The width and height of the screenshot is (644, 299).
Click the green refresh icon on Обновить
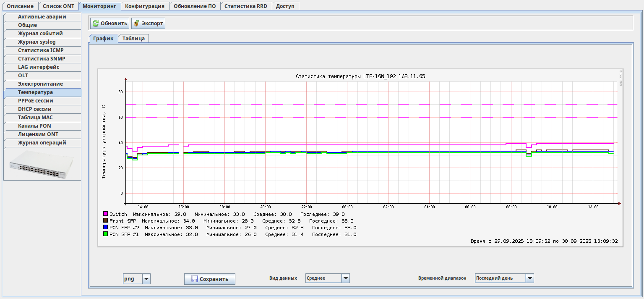click(x=96, y=24)
